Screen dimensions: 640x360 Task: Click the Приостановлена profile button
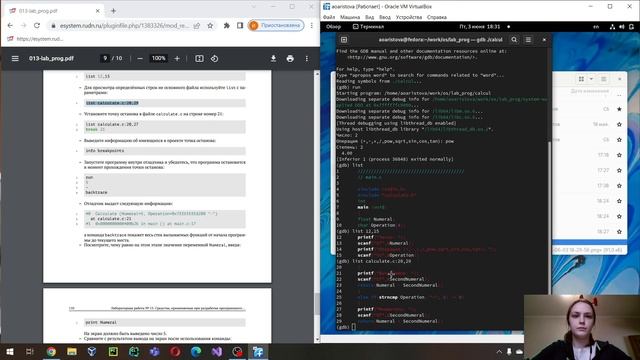click(276, 25)
